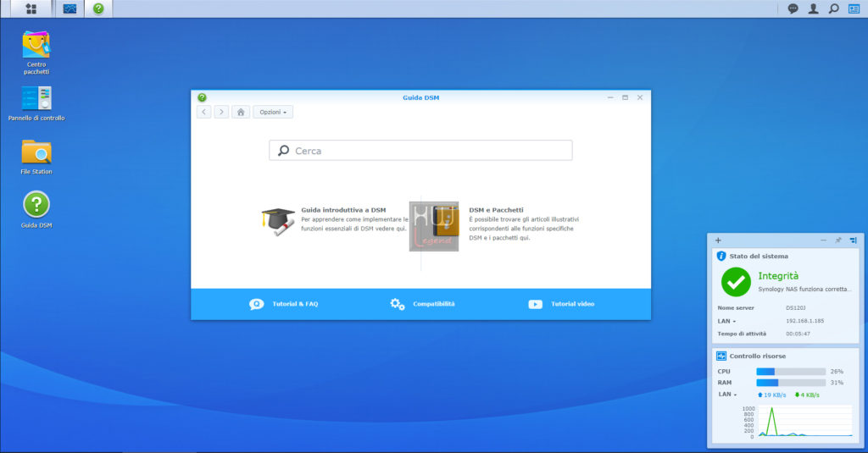This screenshot has width=868, height=453.
Task: Open Guida introduttiva a DSM graduation-cap icon
Action: (278, 221)
